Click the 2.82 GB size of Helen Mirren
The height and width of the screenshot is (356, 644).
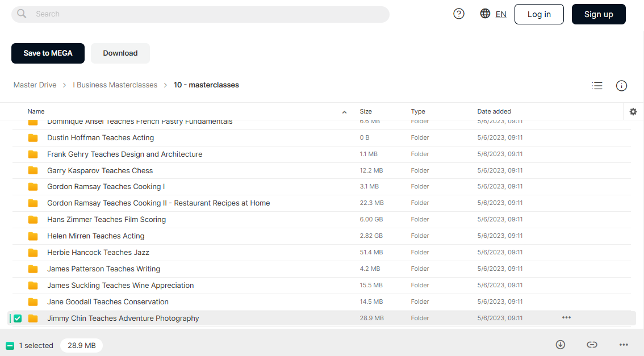[371, 236]
